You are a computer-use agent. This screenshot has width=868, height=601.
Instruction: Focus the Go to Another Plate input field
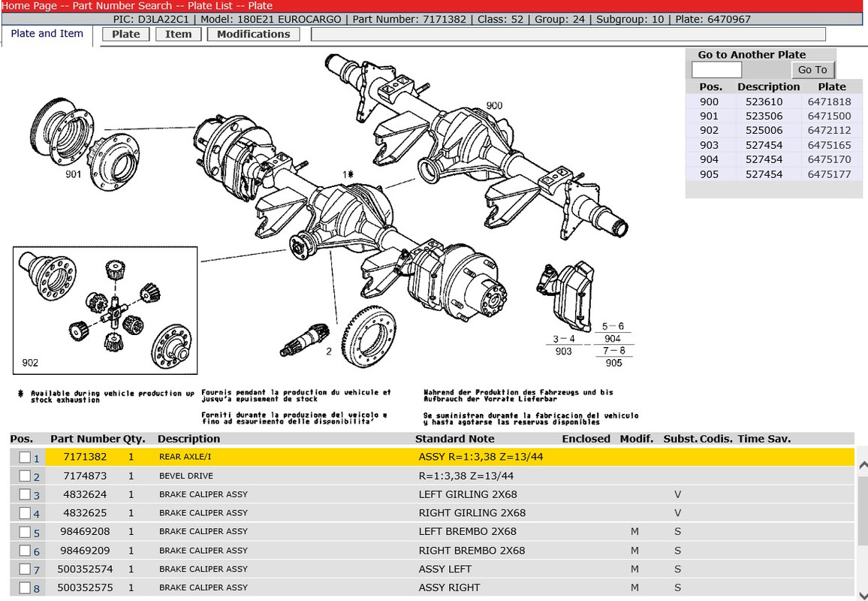[x=716, y=70]
